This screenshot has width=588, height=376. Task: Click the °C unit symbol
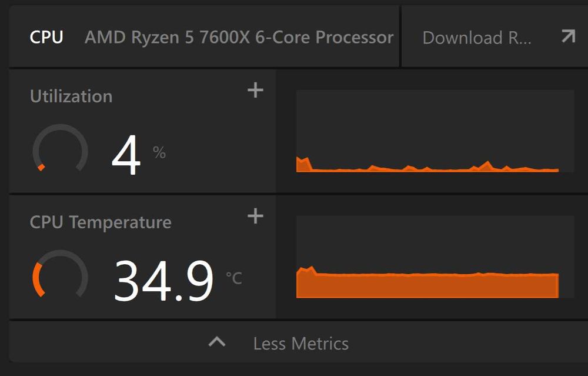[234, 278]
